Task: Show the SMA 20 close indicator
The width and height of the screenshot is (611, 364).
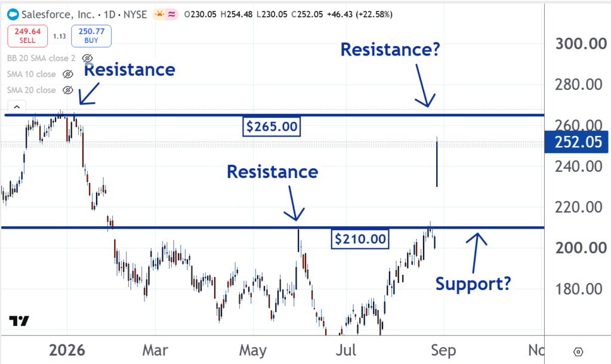Action: click(68, 90)
